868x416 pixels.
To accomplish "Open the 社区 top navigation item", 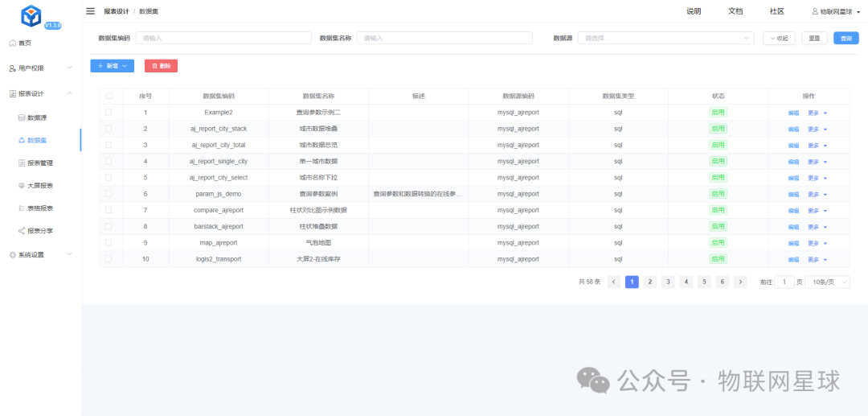I will [776, 11].
